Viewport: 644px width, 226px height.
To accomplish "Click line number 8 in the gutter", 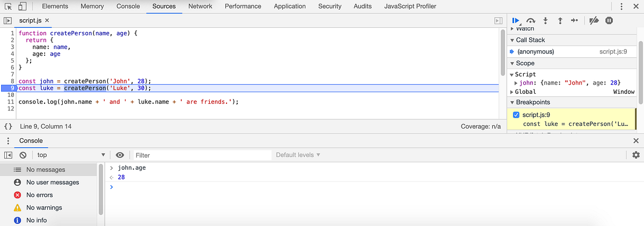I will tap(12, 81).
